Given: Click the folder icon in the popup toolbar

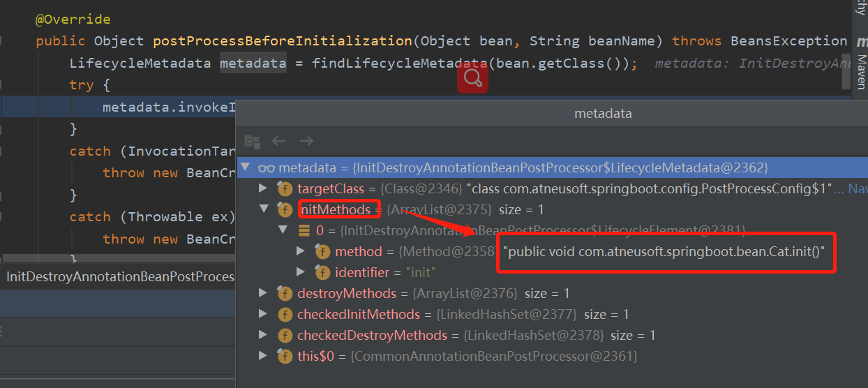Looking at the screenshot, I should [252, 141].
